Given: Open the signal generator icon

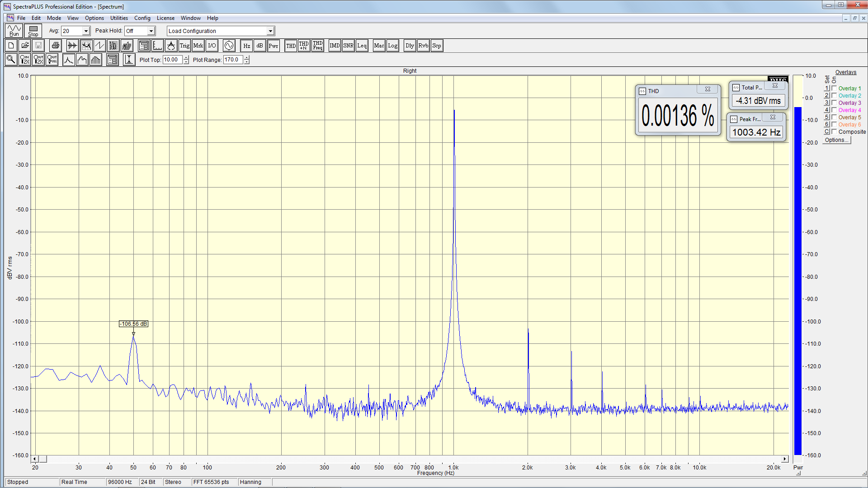Looking at the screenshot, I should (229, 46).
